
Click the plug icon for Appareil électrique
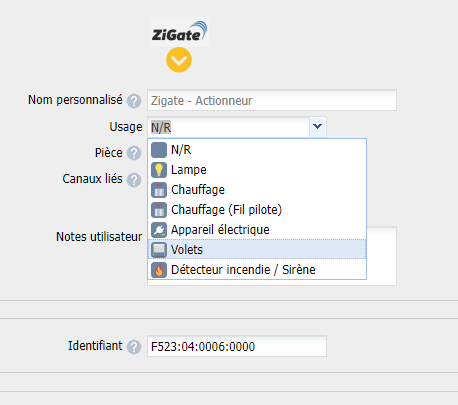coord(159,230)
